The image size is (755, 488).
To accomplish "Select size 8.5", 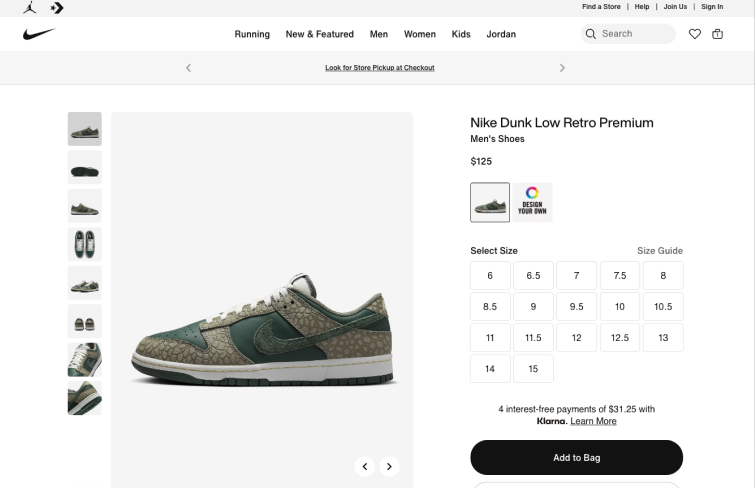I will (490, 306).
